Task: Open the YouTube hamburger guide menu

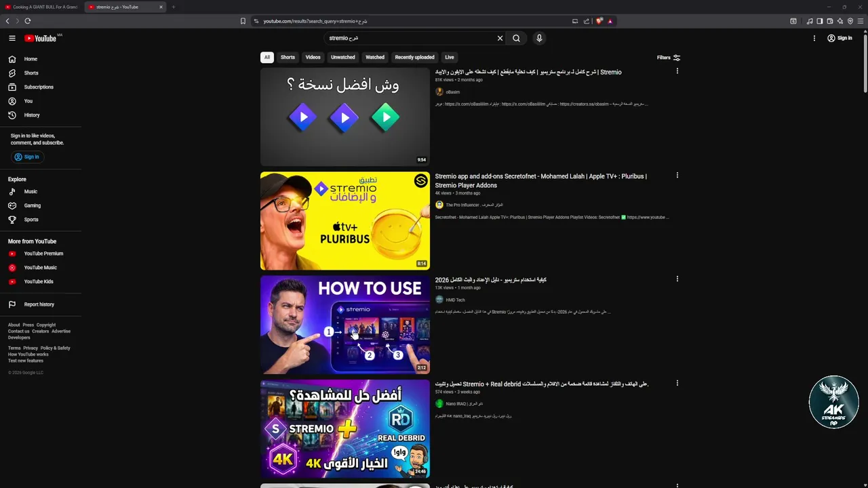Action: click(12, 38)
